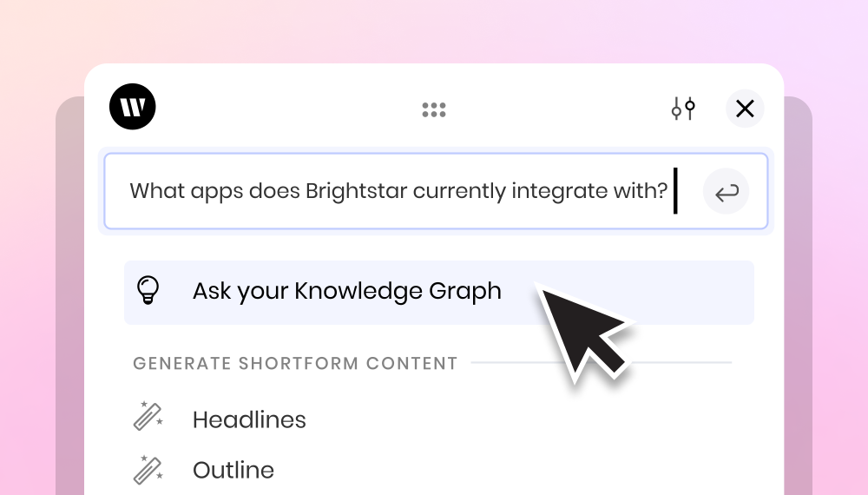Click the magic wand icon beside Outline
Image resolution: width=868 pixels, height=495 pixels.
coord(148,470)
